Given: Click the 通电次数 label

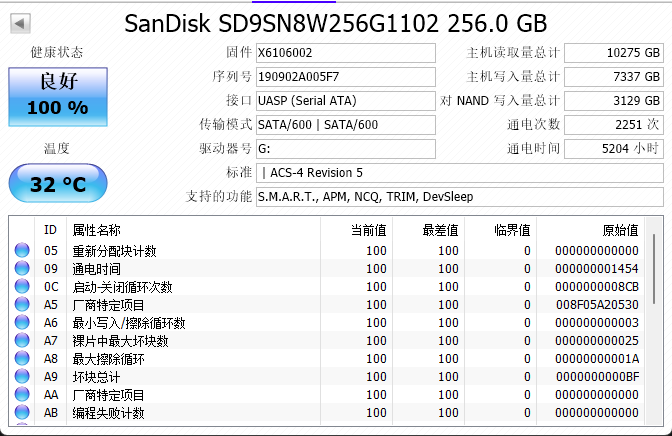Looking at the screenshot, I should point(533,124).
